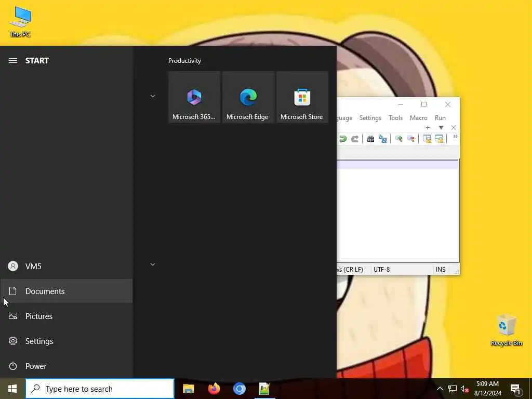Open Settings from the Start sidebar

click(x=66, y=341)
